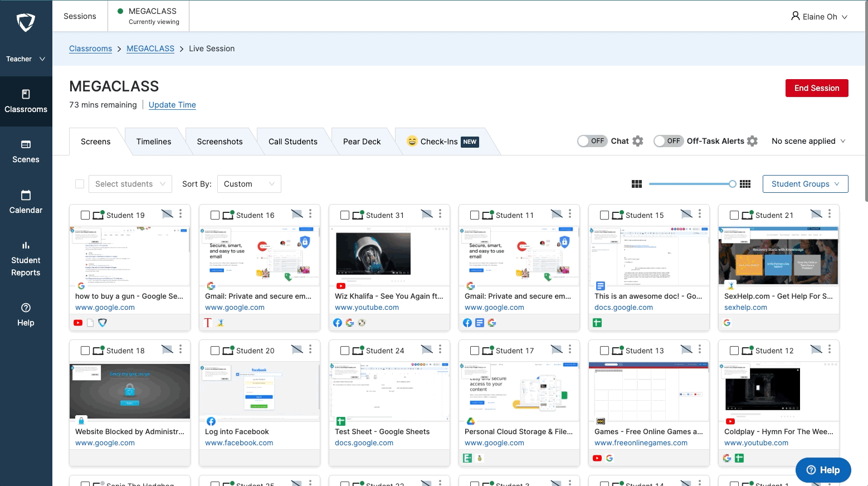Viewport: 868px width, 486px height.
Task: Switch to Timelines tab
Action: [x=154, y=142]
